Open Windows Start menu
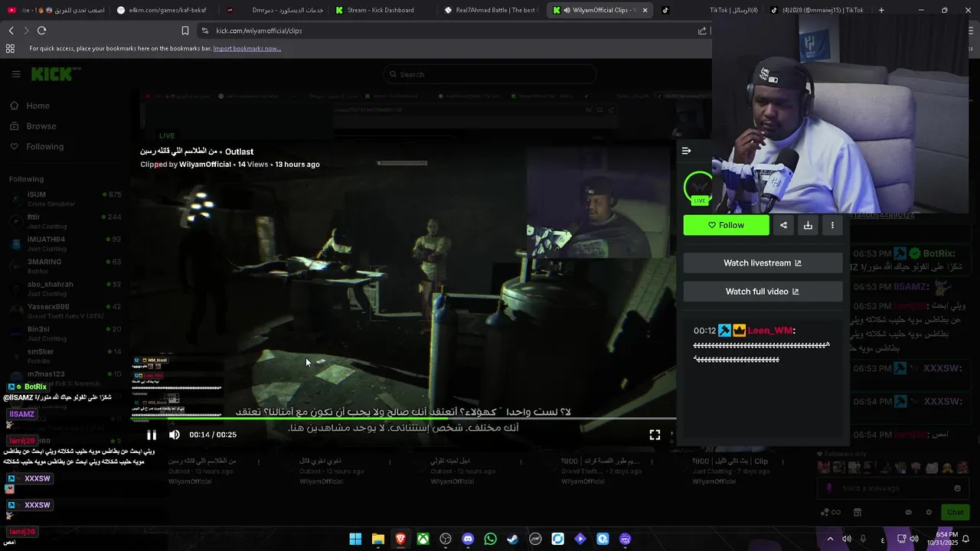 [x=355, y=539]
